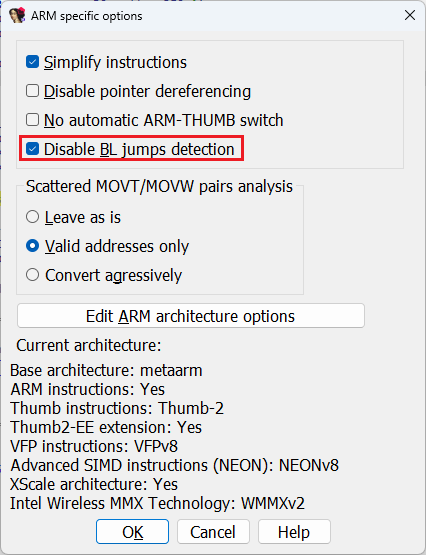This screenshot has height=555, width=426.
Task: Confirm the dialog with OK
Action: [132, 532]
